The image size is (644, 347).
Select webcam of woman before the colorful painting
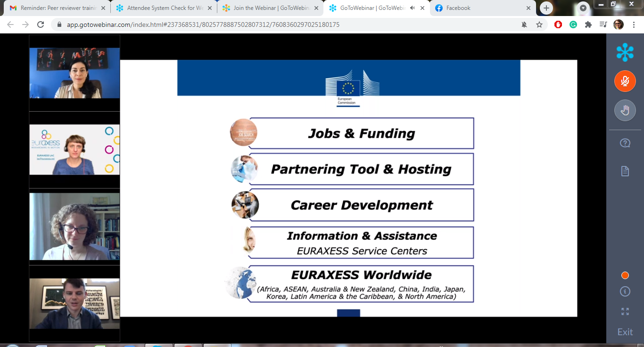point(74,73)
